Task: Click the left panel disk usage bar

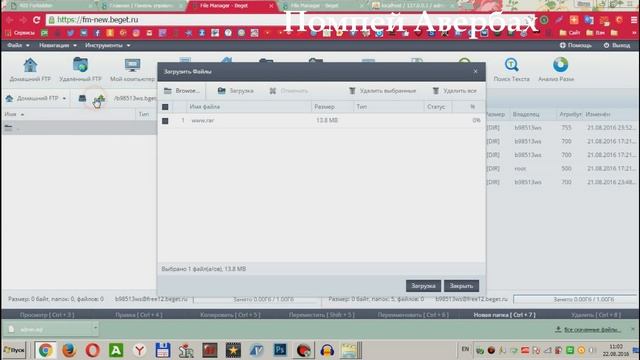Action: 257,299
